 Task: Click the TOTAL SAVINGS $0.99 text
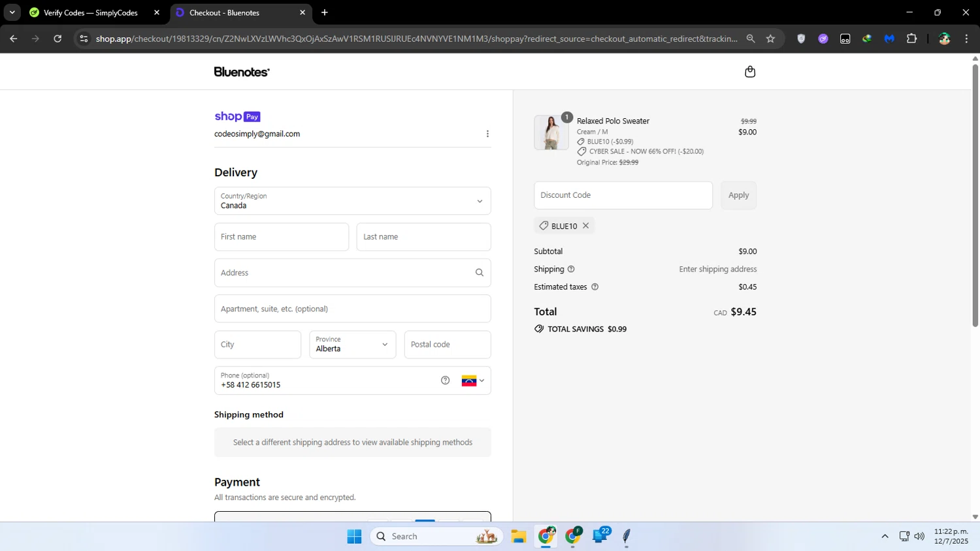coord(587,329)
